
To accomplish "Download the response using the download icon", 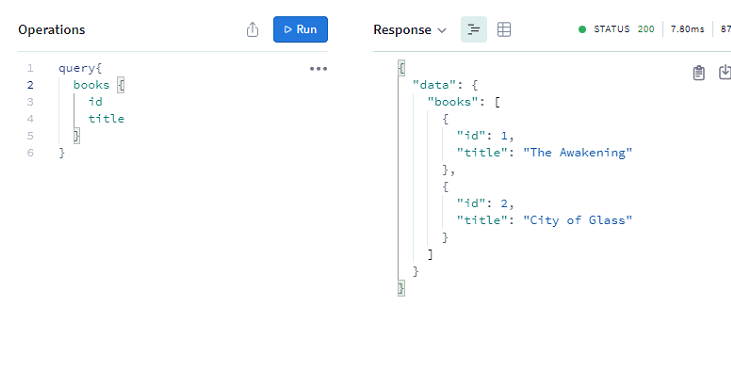I will 725,73.
